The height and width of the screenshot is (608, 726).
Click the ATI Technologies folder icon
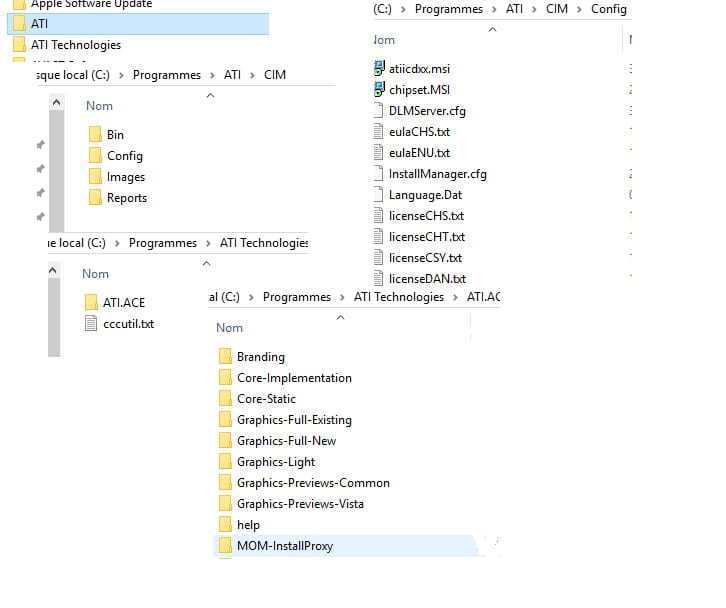coord(19,45)
